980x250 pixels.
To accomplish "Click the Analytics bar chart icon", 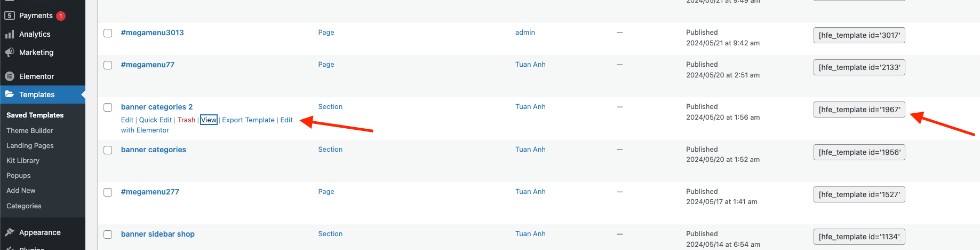I will coord(10,34).
